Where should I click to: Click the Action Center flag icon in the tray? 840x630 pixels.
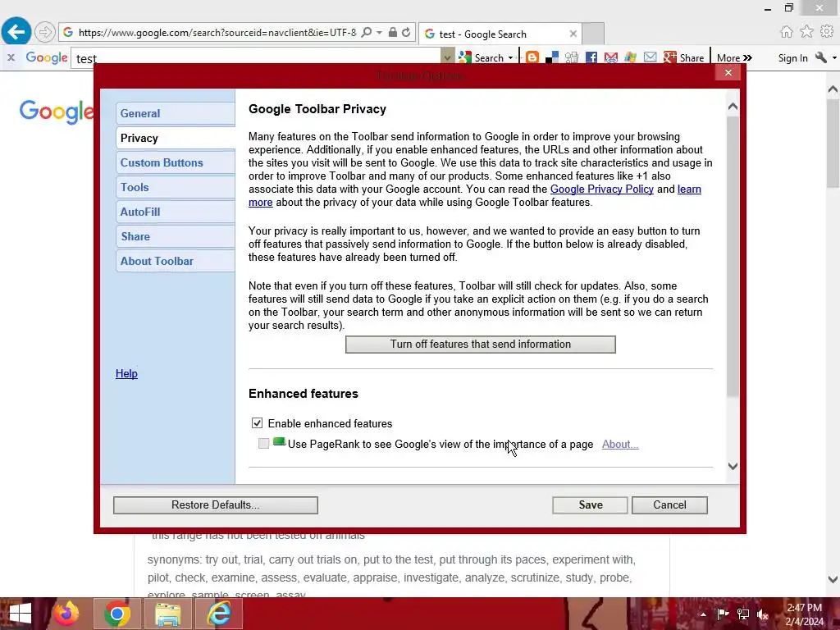pyautogui.click(x=723, y=614)
